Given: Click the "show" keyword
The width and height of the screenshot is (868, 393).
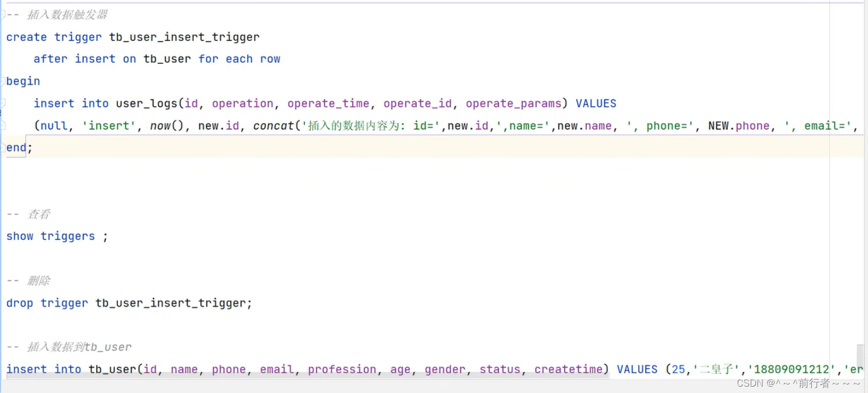Looking at the screenshot, I should (x=20, y=236).
